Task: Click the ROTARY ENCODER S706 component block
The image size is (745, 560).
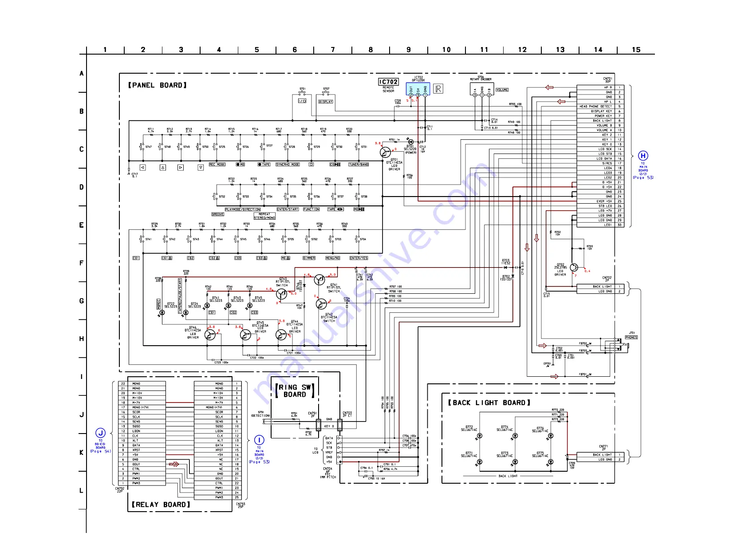Action: pyautogui.click(x=482, y=89)
